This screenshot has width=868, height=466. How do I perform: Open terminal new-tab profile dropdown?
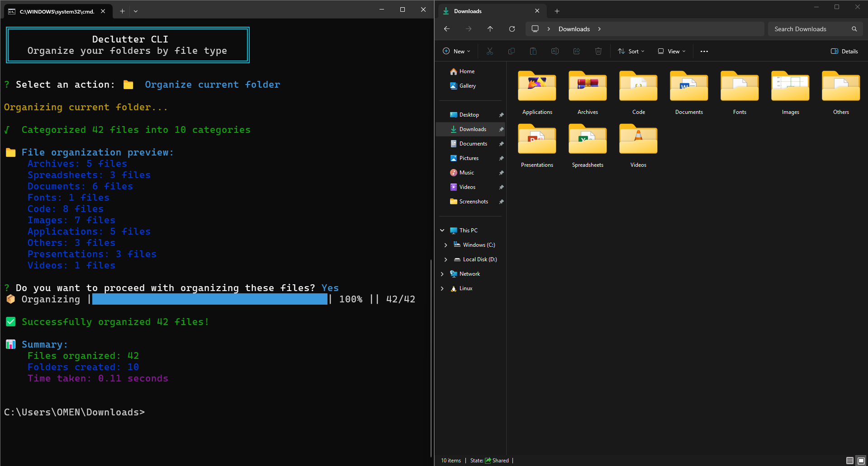[x=136, y=11]
